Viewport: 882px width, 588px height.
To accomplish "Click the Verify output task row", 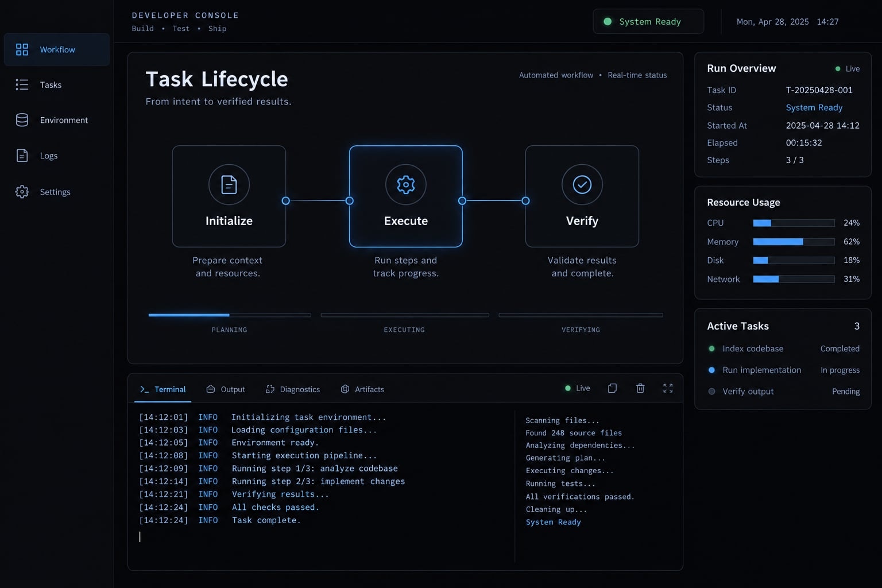I will tap(783, 391).
